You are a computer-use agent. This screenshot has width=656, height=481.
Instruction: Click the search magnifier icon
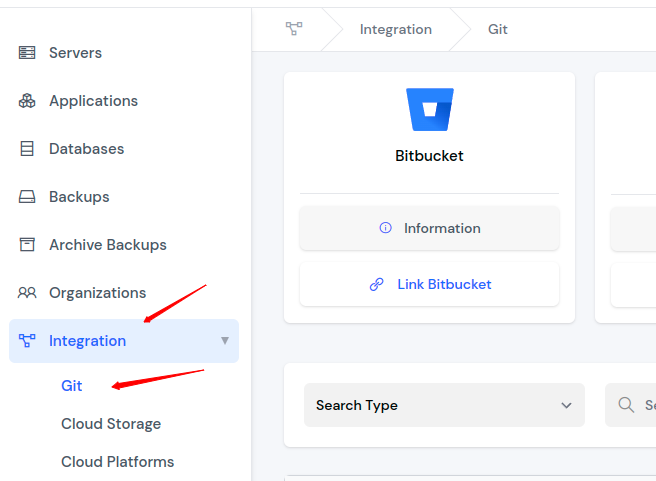point(626,405)
